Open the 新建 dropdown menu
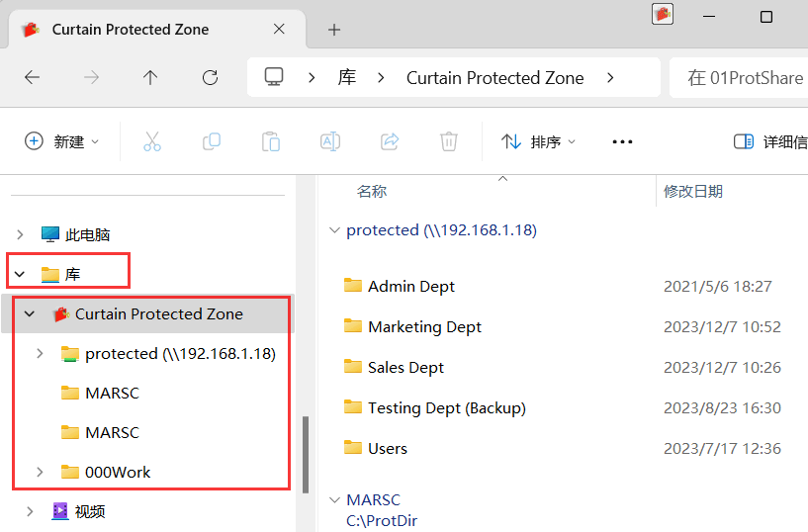 pos(61,141)
